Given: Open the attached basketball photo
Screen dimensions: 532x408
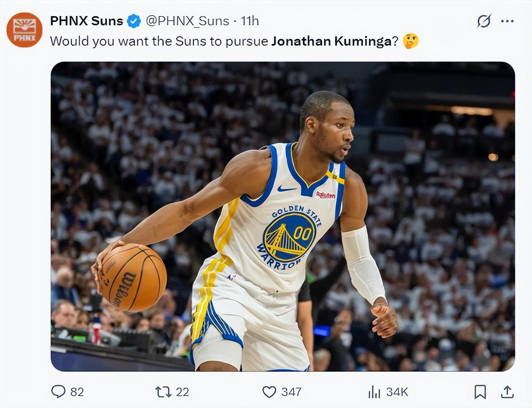Looking at the screenshot, I should 283,216.
